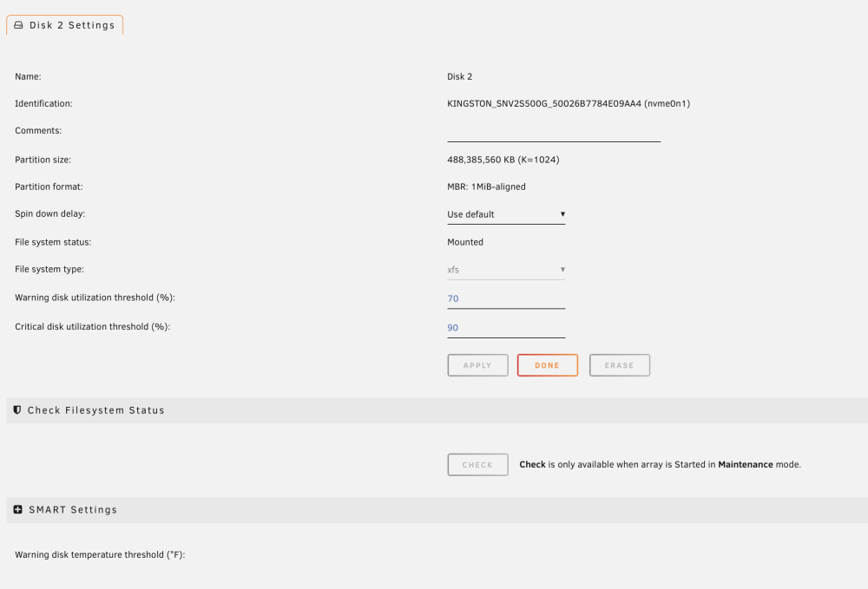Viewport: 868px width, 589px height.
Task: Select the partition size 488,385,560 KB text
Action: click(503, 160)
